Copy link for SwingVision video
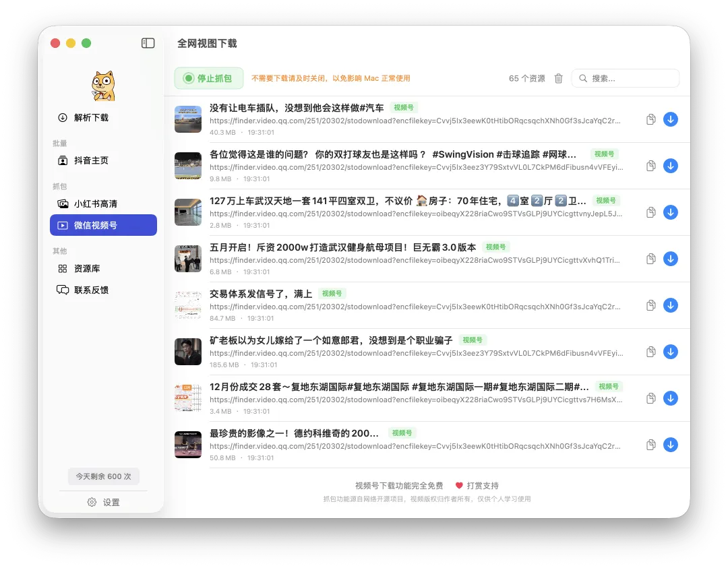Screen dimensions: 728x568 click(651, 166)
